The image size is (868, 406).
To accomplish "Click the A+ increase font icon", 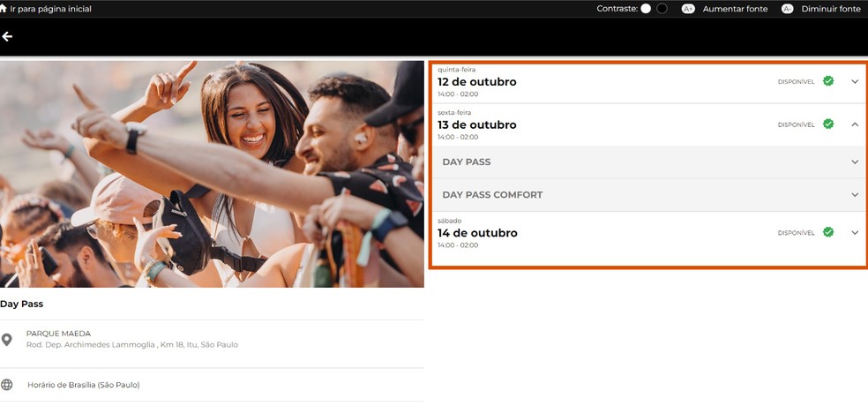I will [687, 9].
